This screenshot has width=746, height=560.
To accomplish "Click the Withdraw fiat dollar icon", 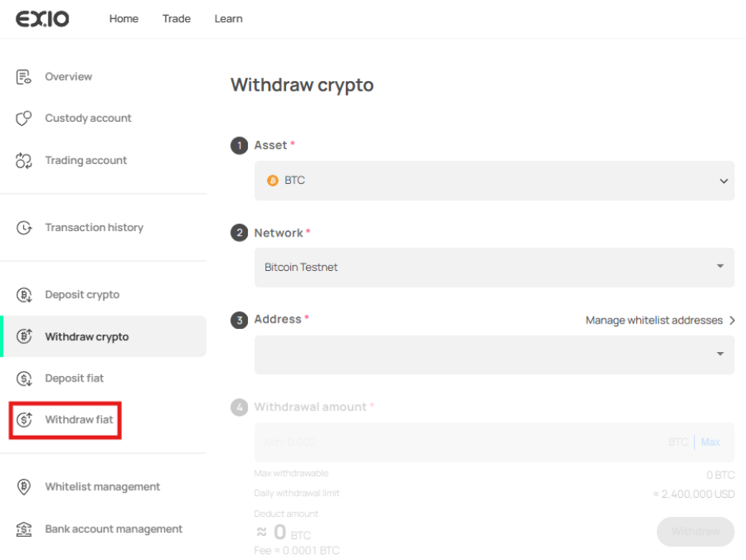I will 24,420.
